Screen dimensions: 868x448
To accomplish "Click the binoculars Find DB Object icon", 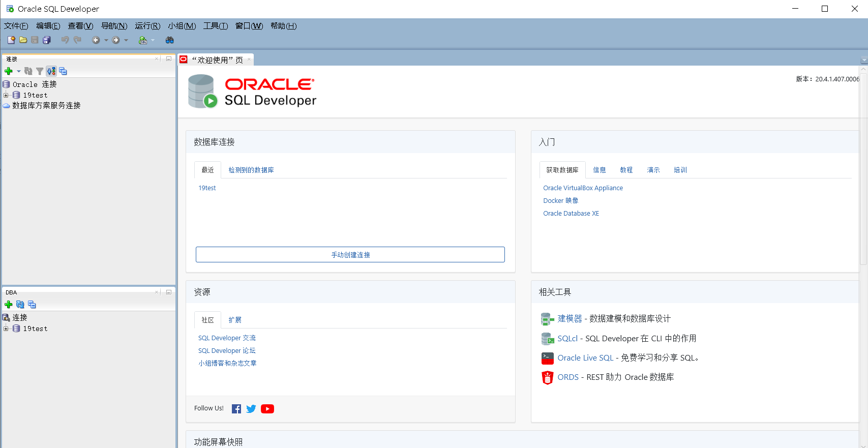I will point(170,40).
